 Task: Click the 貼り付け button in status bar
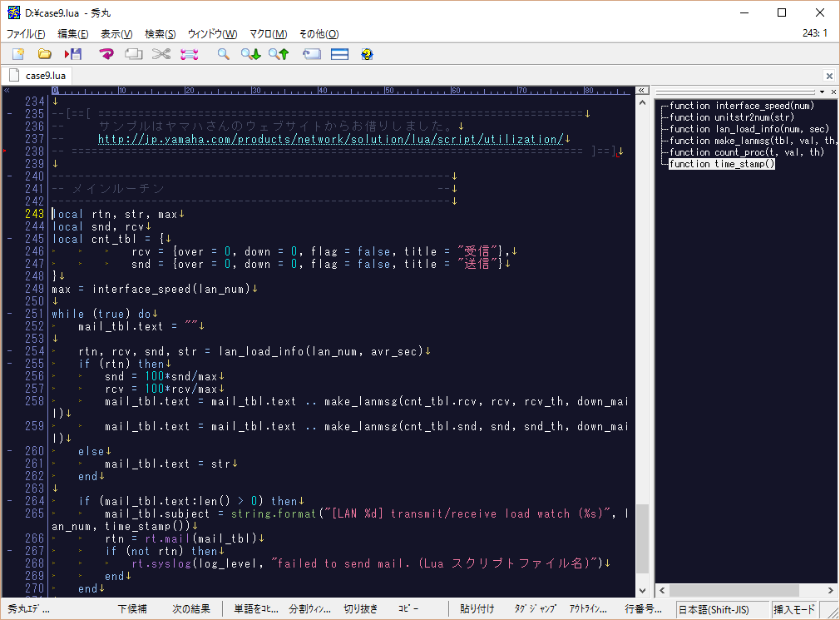pos(477,609)
